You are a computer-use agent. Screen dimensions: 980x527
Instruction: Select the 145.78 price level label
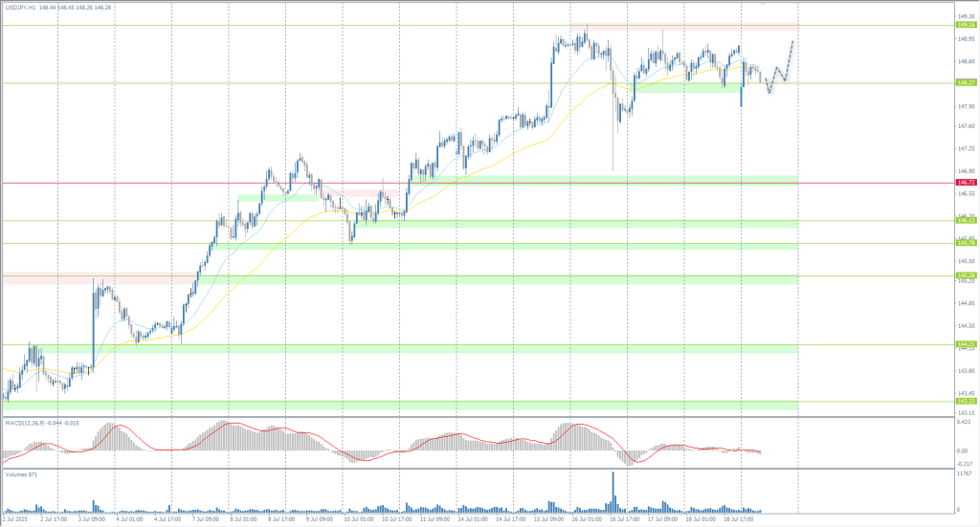[965, 243]
